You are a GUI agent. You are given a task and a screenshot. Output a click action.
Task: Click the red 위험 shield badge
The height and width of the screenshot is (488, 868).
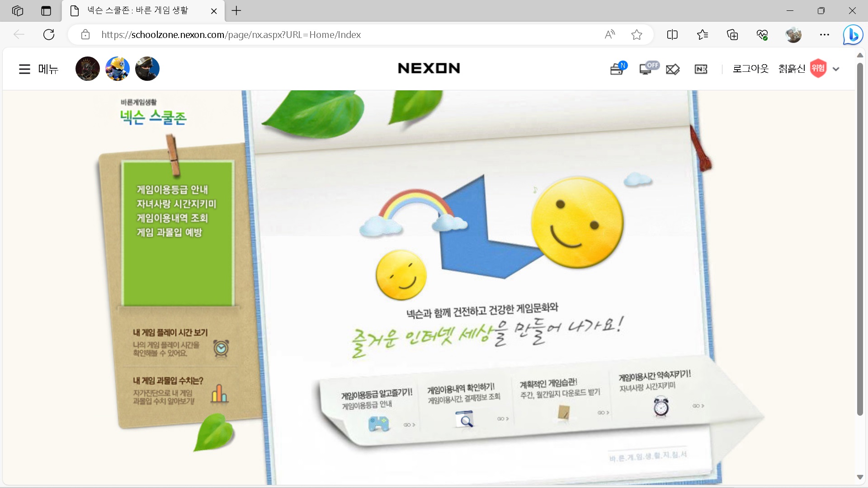point(818,68)
